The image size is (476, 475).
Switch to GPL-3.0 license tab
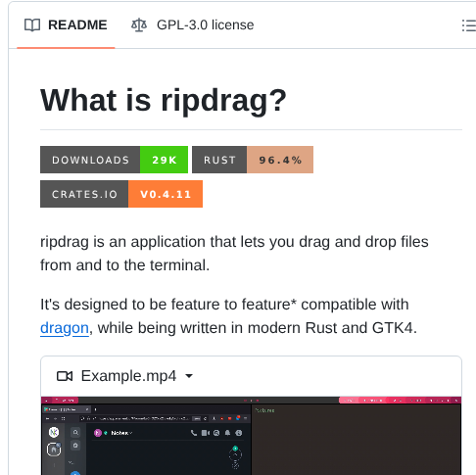coord(192,25)
